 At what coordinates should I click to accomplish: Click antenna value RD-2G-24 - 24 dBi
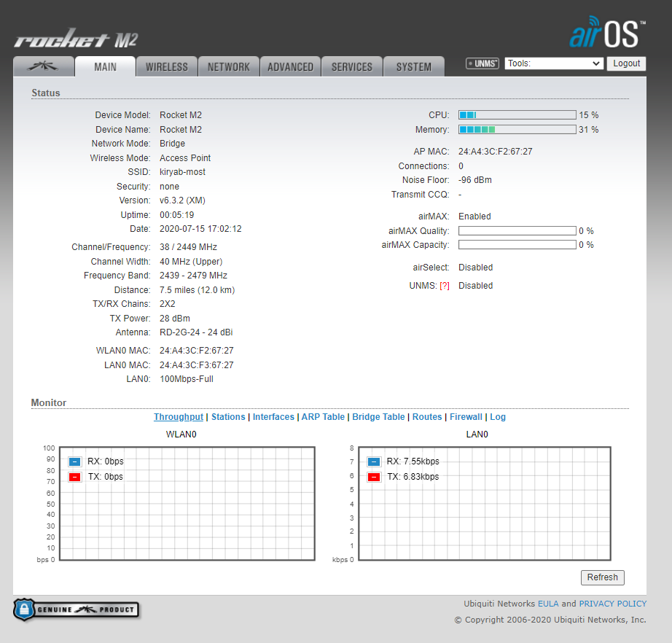point(196,332)
